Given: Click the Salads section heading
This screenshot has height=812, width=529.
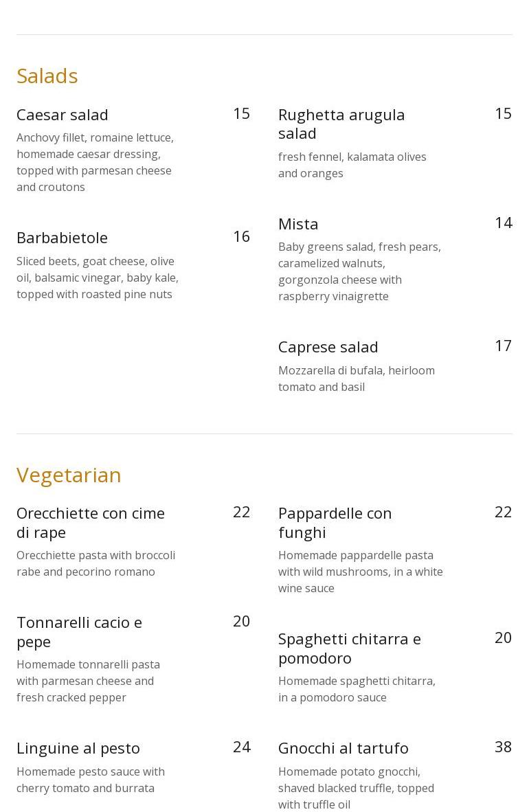Looking at the screenshot, I should [x=47, y=76].
